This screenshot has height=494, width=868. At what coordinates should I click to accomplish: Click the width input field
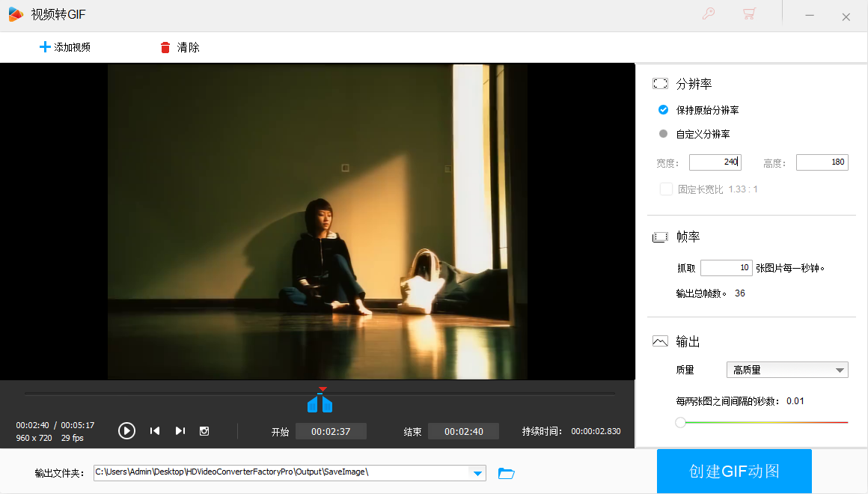coord(715,162)
